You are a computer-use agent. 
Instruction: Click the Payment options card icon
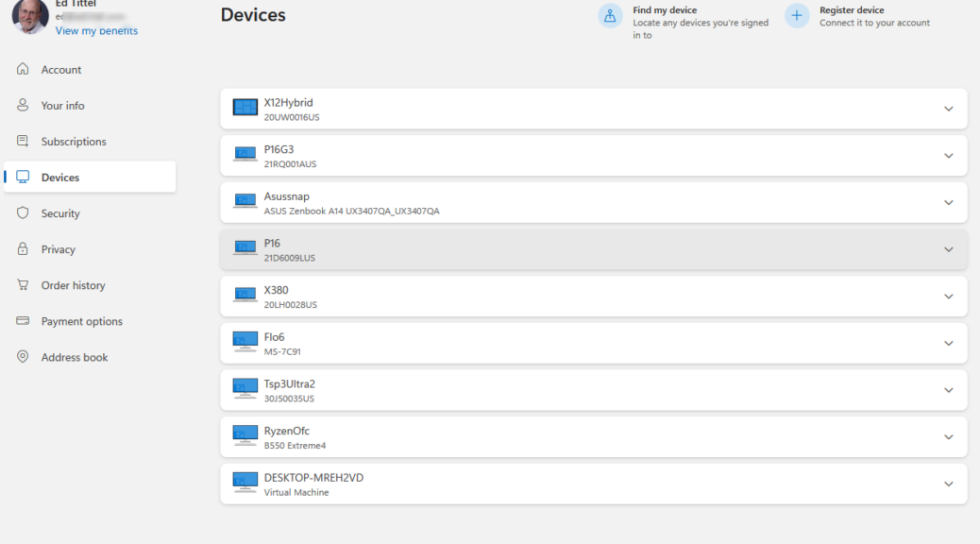pyautogui.click(x=23, y=321)
